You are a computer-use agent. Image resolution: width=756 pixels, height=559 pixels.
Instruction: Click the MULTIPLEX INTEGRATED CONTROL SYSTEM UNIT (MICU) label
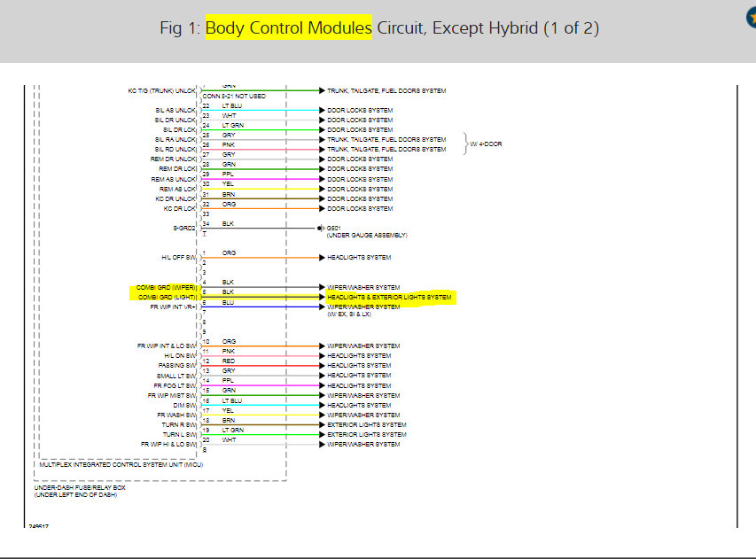[x=121, y=464]
